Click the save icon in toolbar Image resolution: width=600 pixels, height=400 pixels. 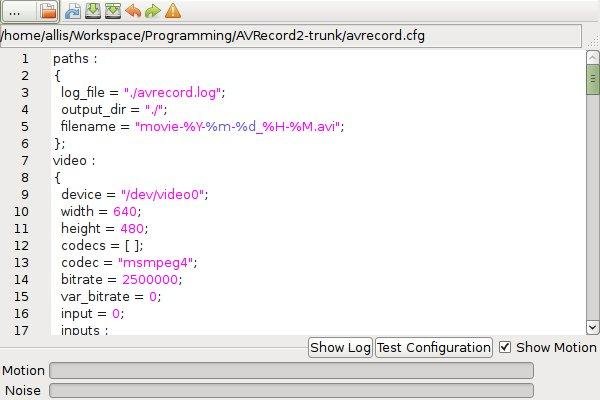click(93, 11)
